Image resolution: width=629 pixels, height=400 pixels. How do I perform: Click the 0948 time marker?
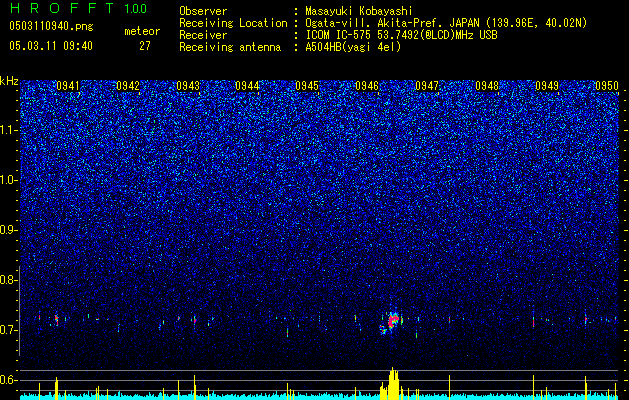pos(487,86)
